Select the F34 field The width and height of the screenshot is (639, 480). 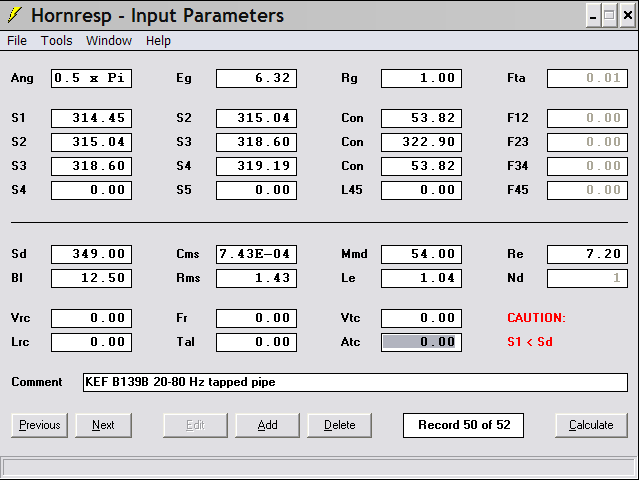(587, 166)
